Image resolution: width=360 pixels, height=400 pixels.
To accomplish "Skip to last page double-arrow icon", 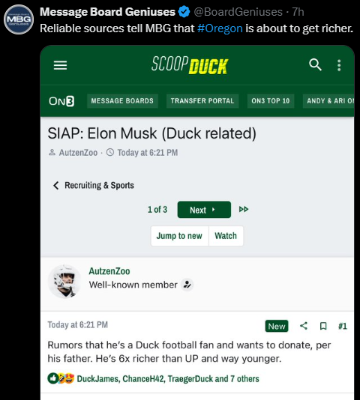I will click(x=244, y=209).
